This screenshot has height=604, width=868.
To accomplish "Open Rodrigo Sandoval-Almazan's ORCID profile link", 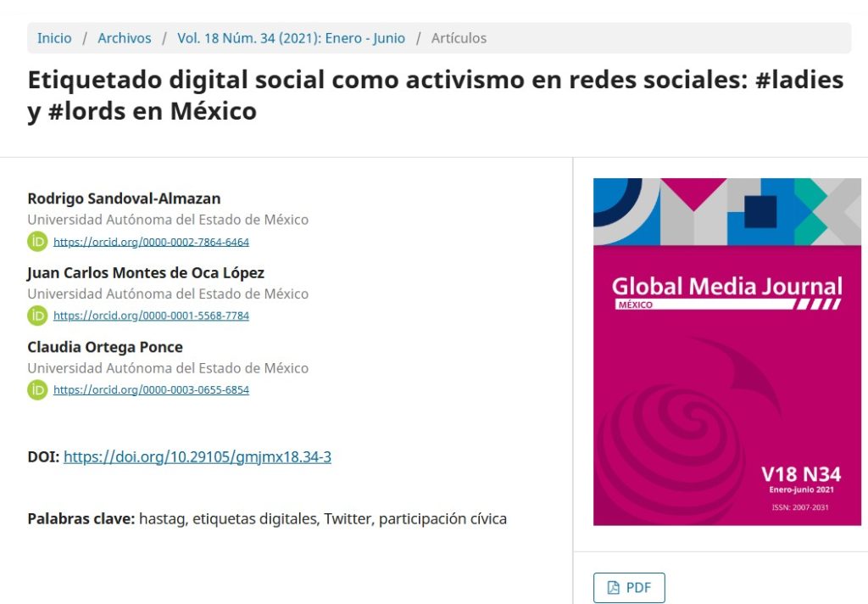I will (x=150, y=242).
